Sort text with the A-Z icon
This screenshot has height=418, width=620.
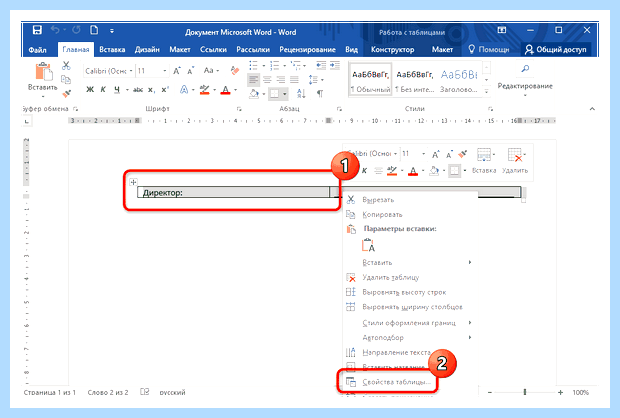coord(301,94)
